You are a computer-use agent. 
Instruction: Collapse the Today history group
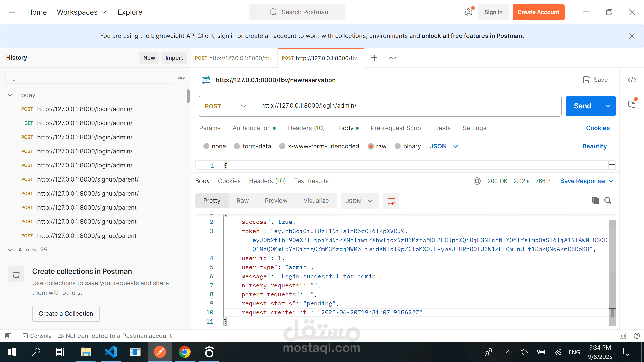pos(10,95)
